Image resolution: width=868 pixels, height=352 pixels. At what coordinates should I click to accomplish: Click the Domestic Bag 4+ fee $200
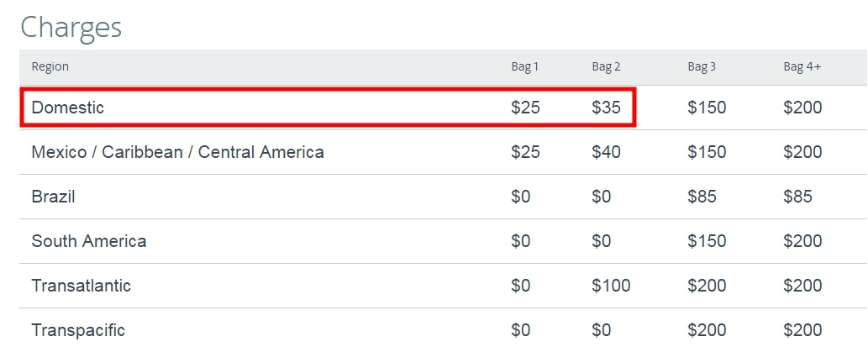tap(802, 108)
